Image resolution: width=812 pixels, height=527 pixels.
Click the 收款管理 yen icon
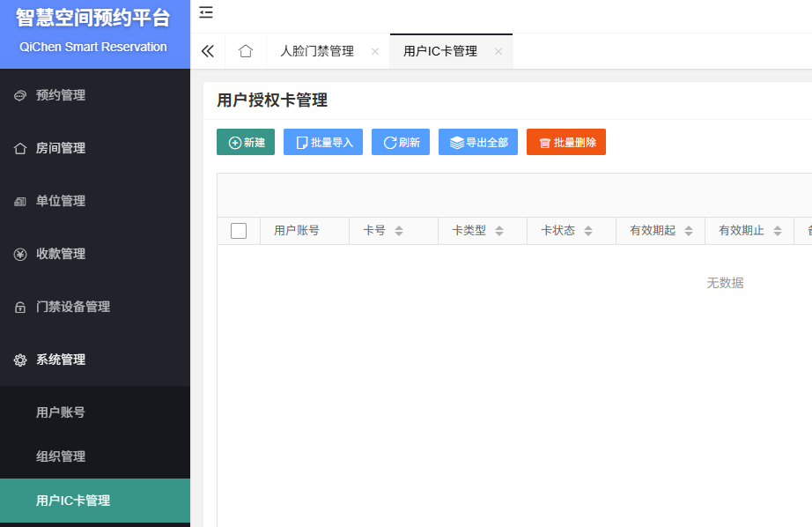point(19,255)
